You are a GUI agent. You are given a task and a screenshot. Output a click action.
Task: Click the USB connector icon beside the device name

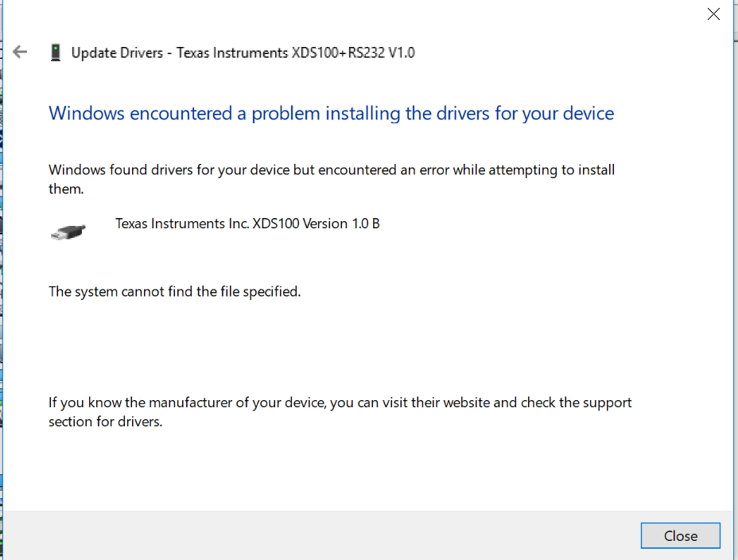pos(68,231)
